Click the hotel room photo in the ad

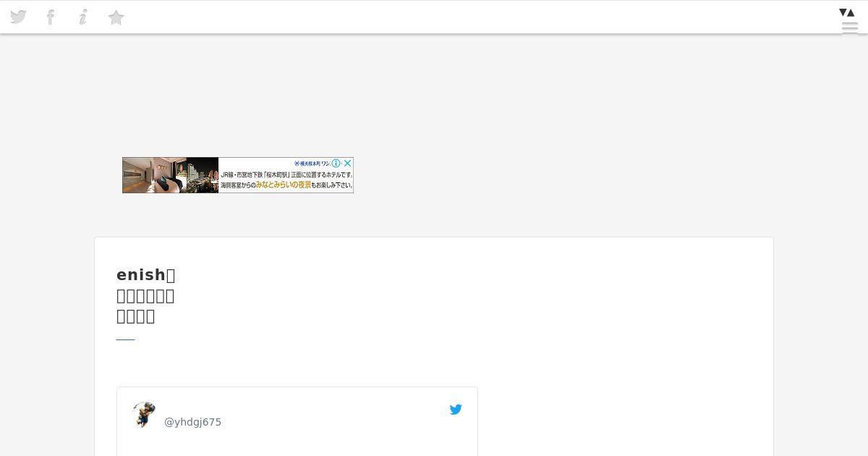(154, 175)
